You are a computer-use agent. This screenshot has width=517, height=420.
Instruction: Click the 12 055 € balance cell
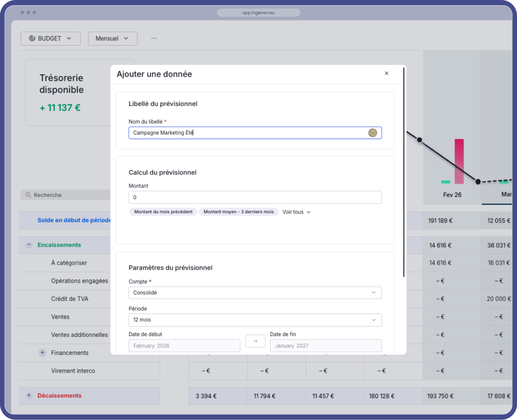point(499,220)
